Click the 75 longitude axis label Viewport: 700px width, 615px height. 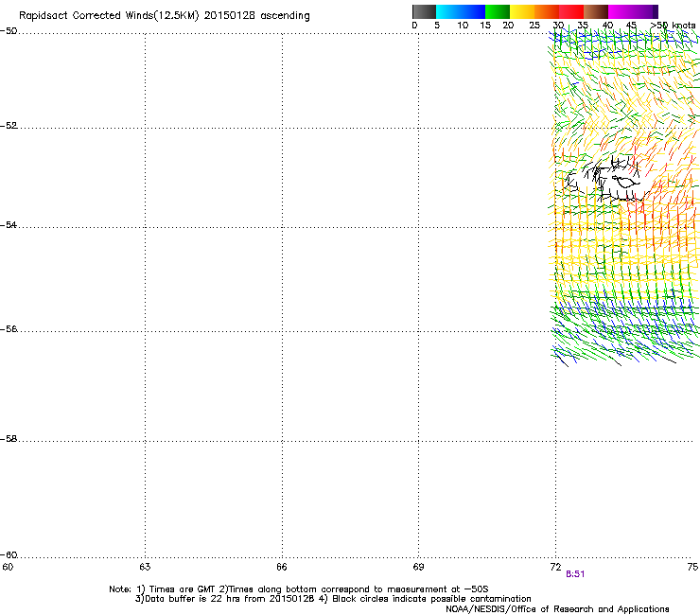692,567
